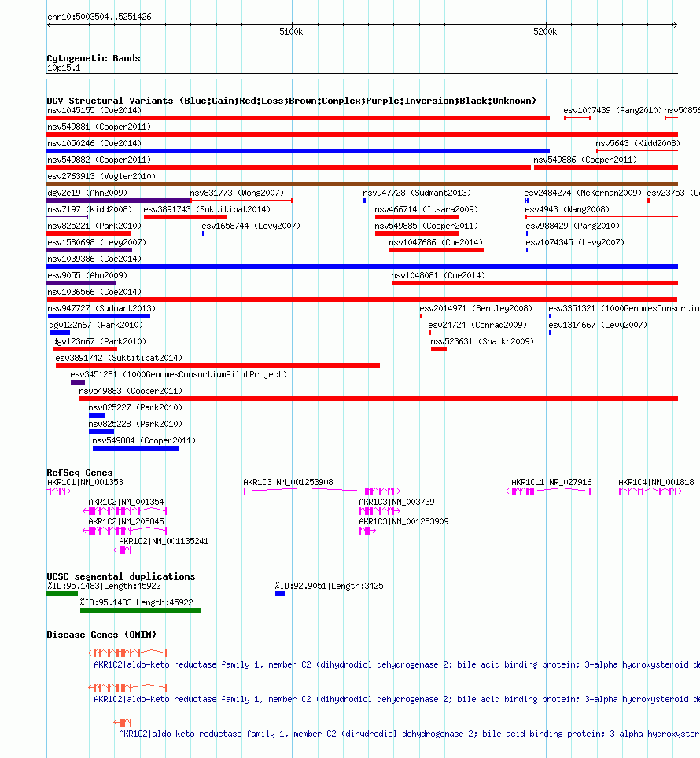This screenshot has height=758, width=700.
Task: Click nsv549886 (Cooper2011) label
Action: pyautogui.click(x=585, y=160)
